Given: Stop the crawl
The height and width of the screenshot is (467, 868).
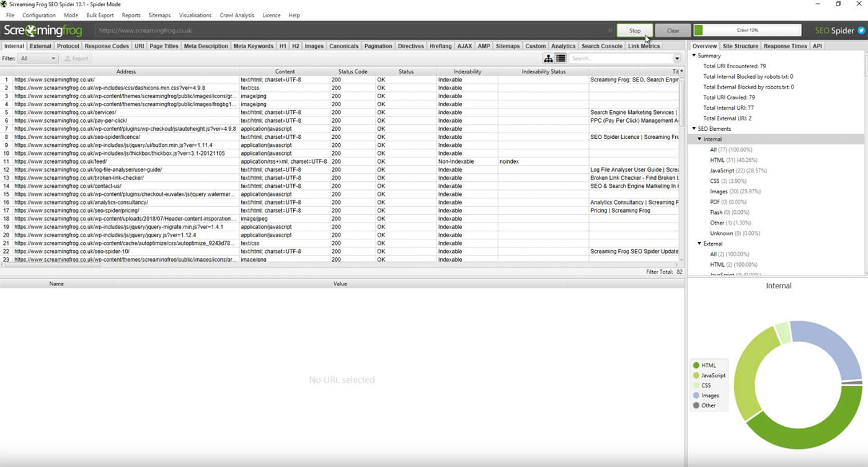Looking at the screenshot, I should (635, 30).
